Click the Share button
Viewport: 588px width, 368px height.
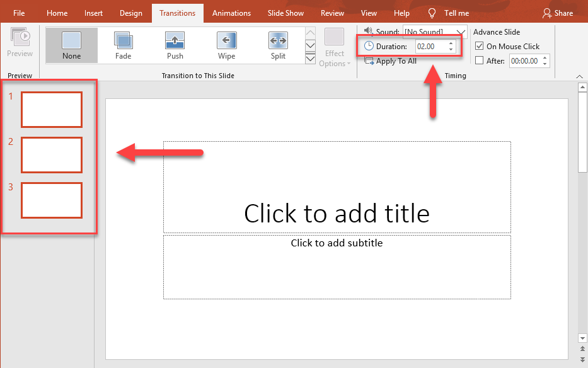tap(558, 13)
